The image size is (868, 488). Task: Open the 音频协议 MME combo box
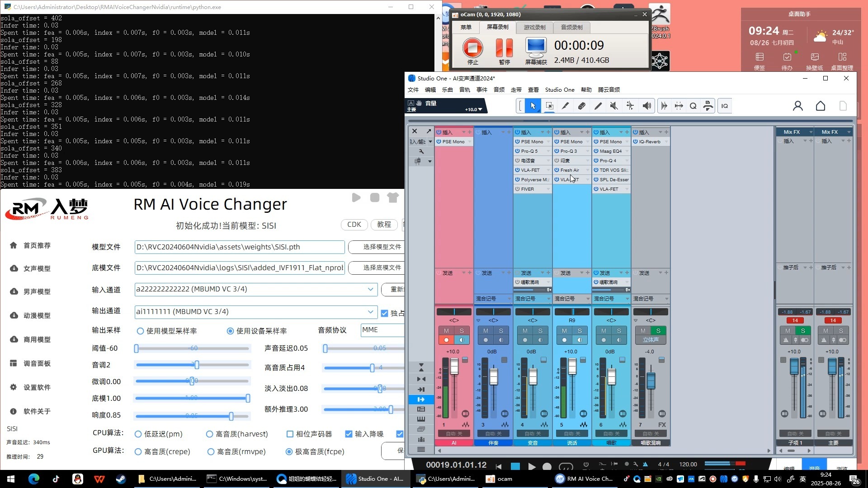(382, 330)
